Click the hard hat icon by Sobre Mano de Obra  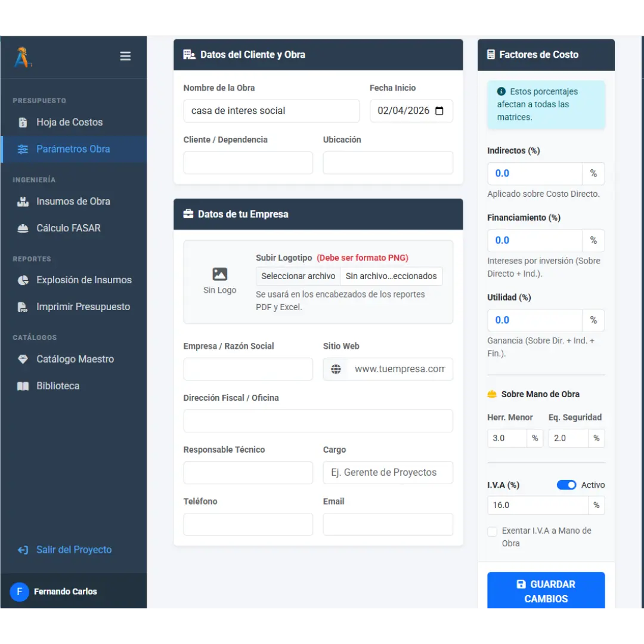tap(491, 394)
